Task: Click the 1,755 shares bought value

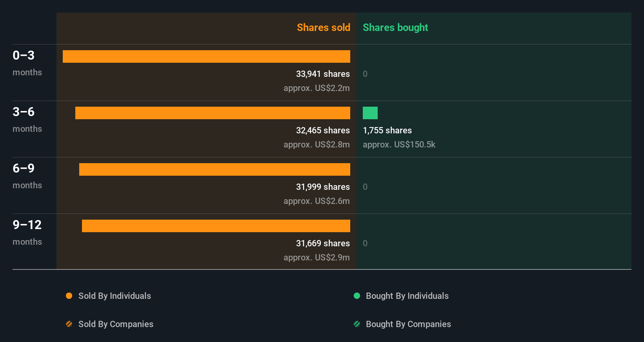Action: (x=387, y=130)
